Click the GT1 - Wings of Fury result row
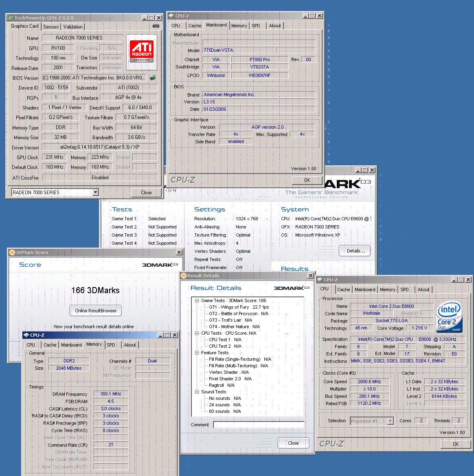 [x=239, y=307]
